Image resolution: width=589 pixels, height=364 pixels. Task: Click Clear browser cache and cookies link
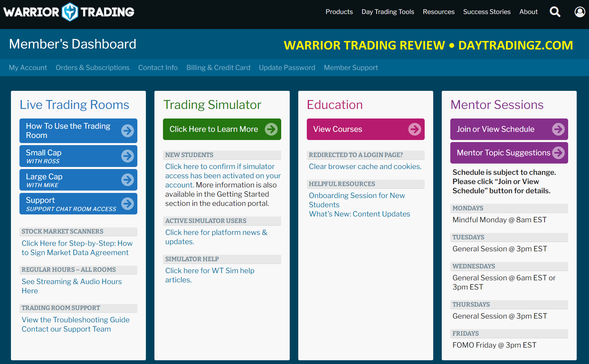tap(365, 166)
